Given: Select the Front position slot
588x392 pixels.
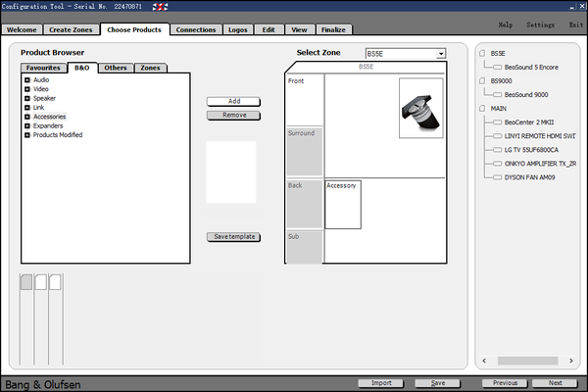Looking at the screenshot, I should point(304,98).
